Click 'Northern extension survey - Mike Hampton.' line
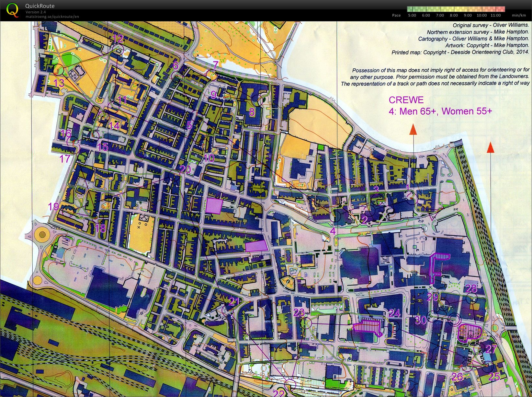The image size is (532, 397). 478,32
